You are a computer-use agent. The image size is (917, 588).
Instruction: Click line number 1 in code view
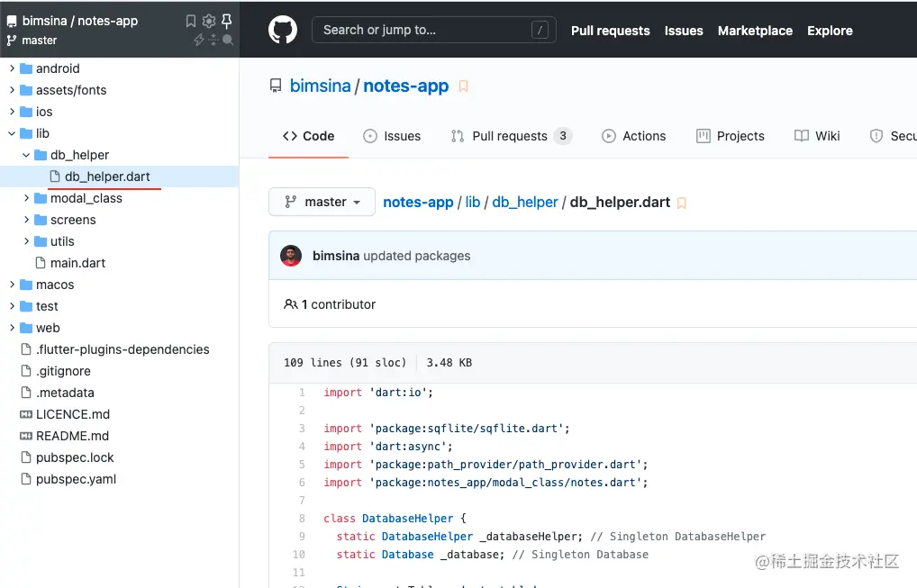click(302, 393)
